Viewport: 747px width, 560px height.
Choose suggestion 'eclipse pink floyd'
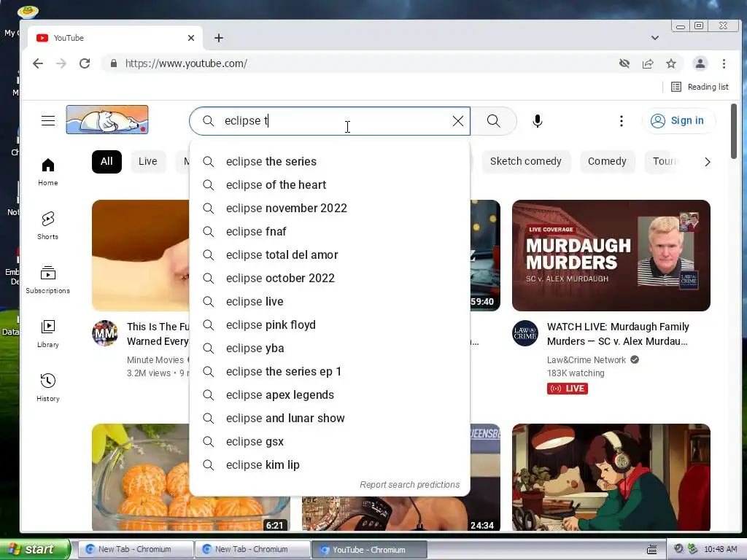(330, 324)
